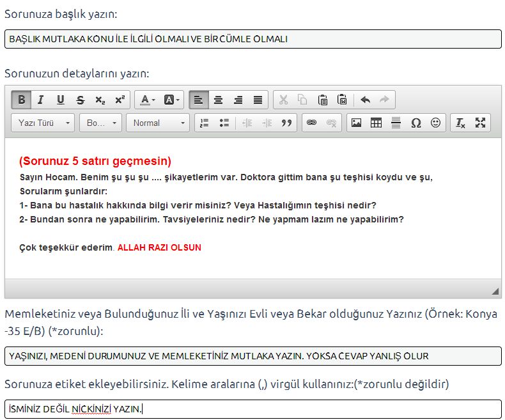Insert a bulleted list
The height and width of the screenshot is (420, 505).
click(x=224, y=123)
